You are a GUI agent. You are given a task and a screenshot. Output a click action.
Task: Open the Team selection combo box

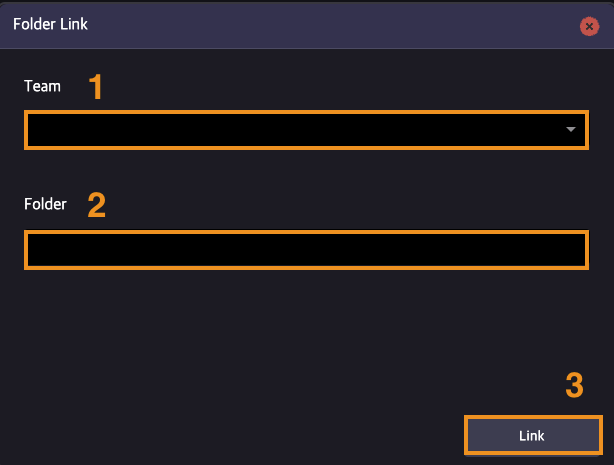coord(306,130)
